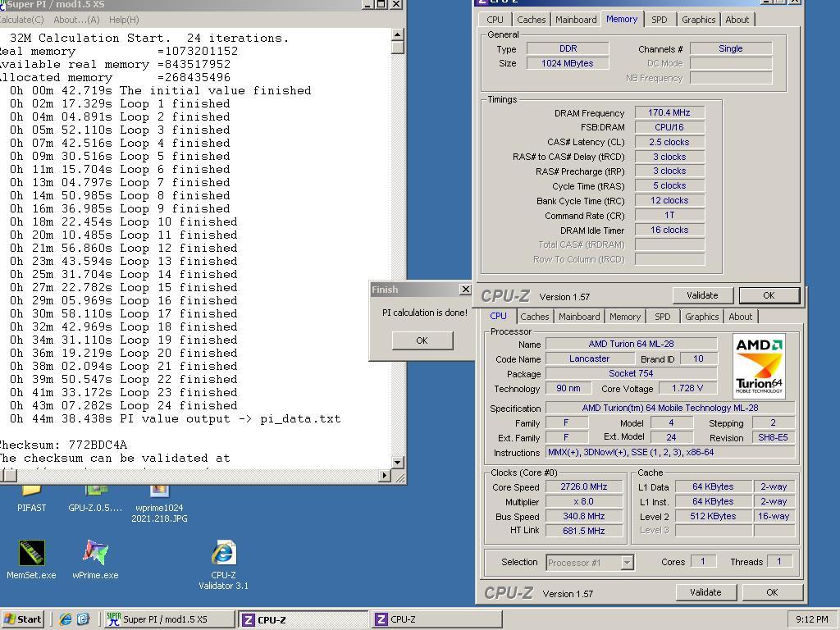The image size is (840, 630).
Task: Click the HT Link 681.5 MHz value
Action: (584, 531)
